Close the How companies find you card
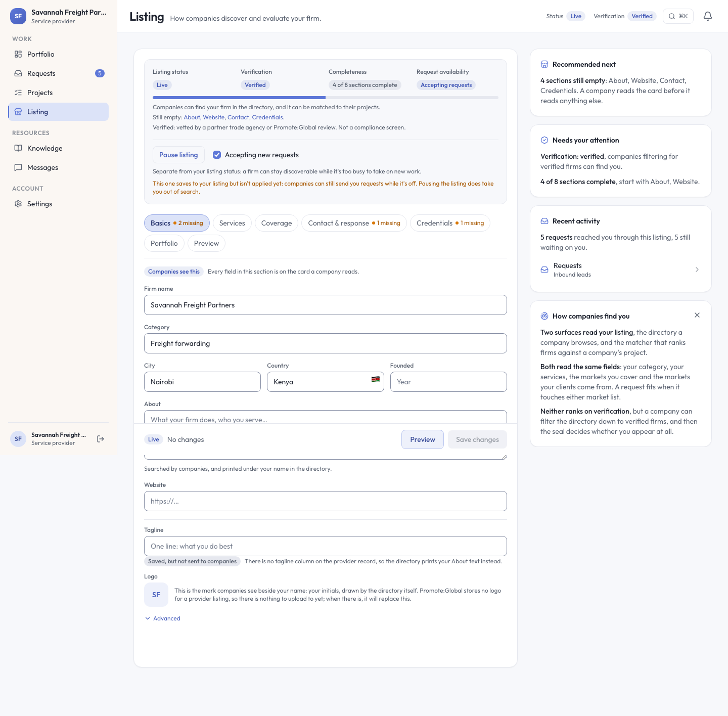The image size is (728, 716). (697, 315)
